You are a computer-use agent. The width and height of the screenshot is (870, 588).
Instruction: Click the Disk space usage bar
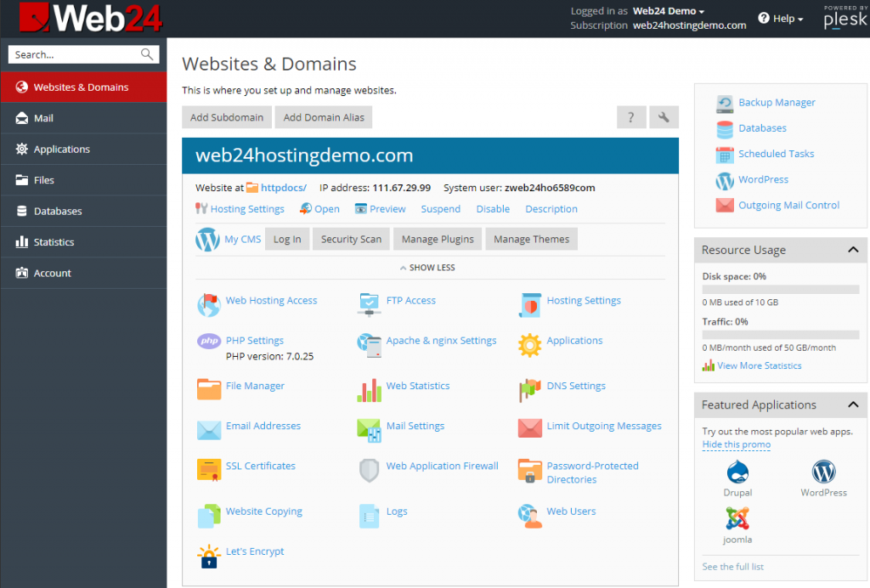point(781,289)
